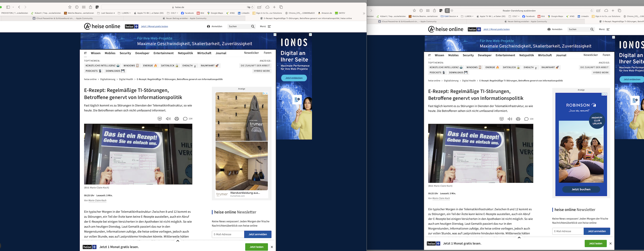
Task: Save the article with Pocket icon in right window
Action: 502,119
